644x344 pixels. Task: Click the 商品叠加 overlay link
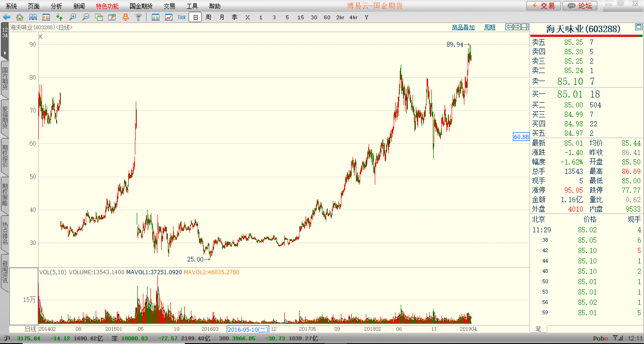463,27
